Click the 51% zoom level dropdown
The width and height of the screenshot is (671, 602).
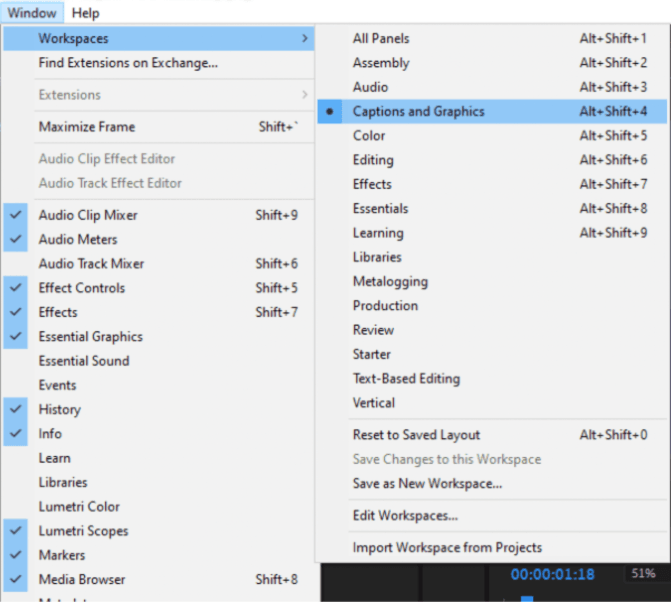[641, 574]
